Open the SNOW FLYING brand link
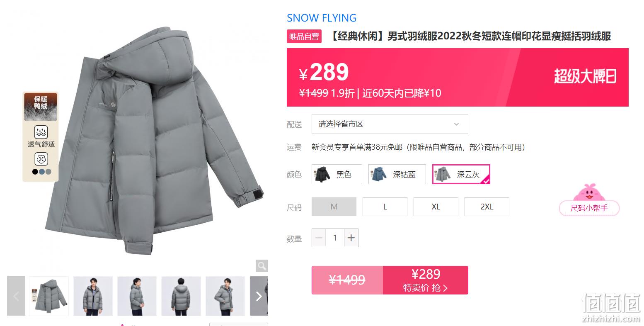The height and width of the screenshot is (326, 644). coord(322,18)
